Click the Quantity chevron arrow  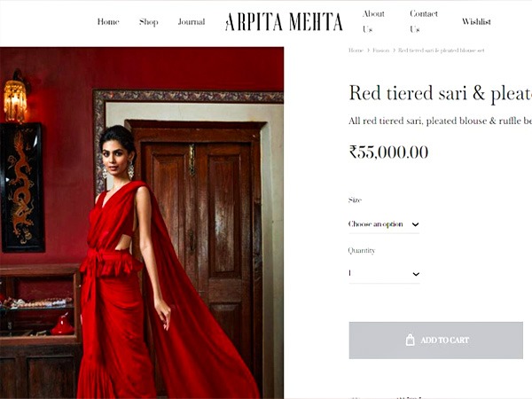click(416, 274)
